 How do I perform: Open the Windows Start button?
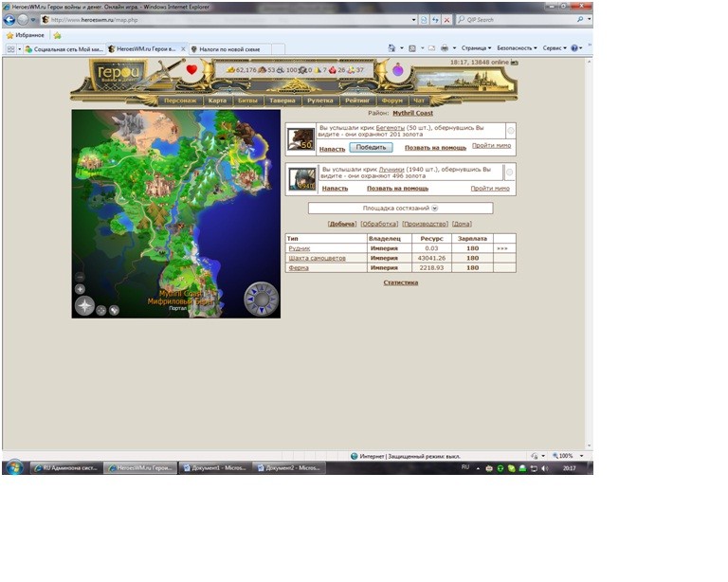coord(15,467)
